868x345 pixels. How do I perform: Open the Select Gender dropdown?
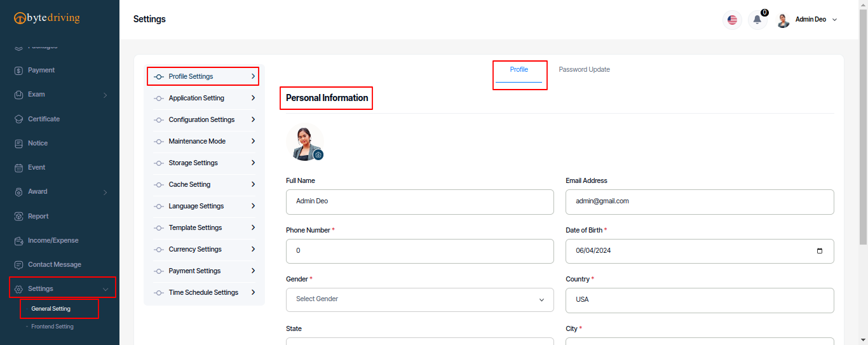[420, 299]
